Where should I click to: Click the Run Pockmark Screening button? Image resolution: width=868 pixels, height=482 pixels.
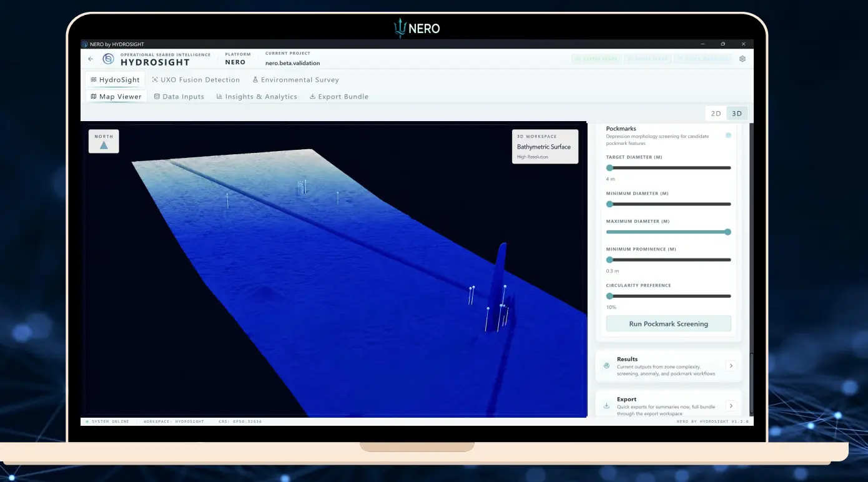tap(668, 324)
